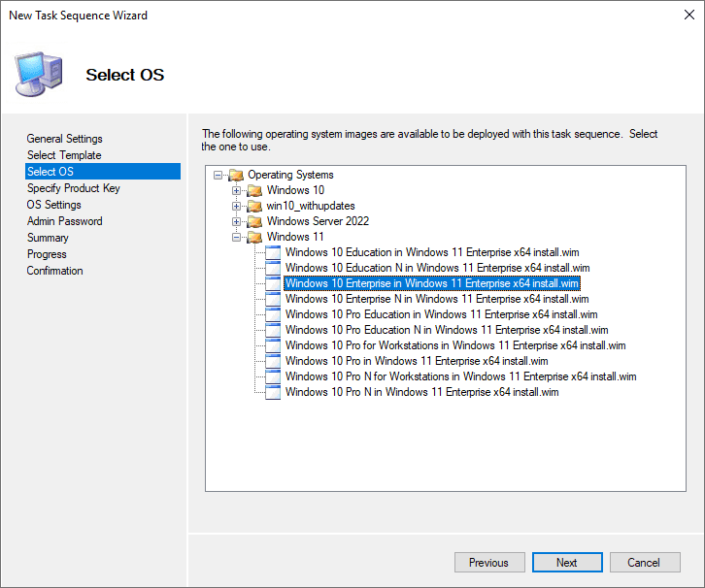Expand the Windows 10 folder node
This screenshot has height=588, width=705.
236,190
